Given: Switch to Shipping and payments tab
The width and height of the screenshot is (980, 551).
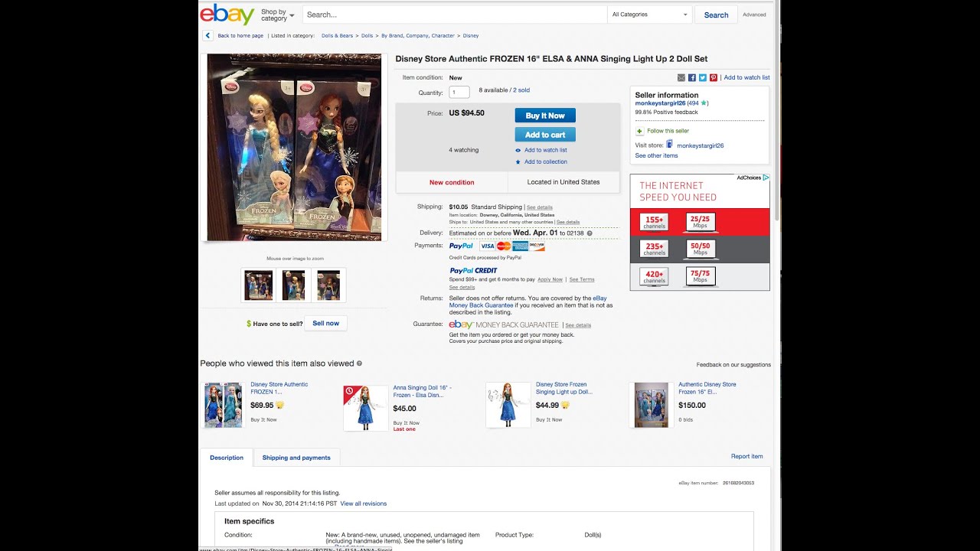Looking at the screenshot, I should pyautogui.click(x=296, y=458).
